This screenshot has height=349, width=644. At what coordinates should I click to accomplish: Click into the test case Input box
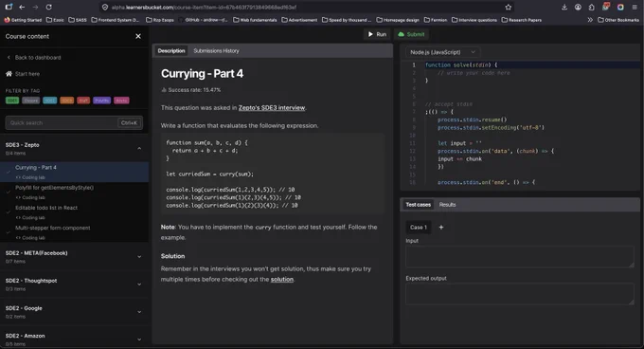[x=520, y=257]
